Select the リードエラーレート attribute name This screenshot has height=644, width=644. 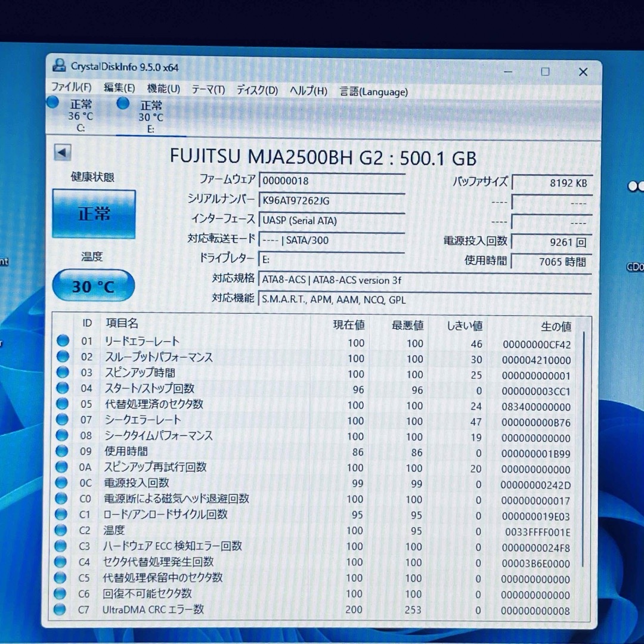coord(142,341)
